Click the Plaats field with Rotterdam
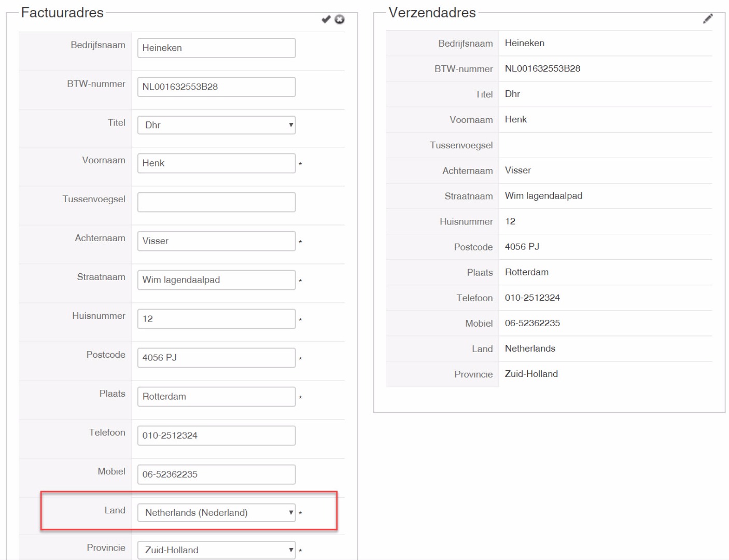This screenshot has width=729, height=560. click(216, 397)
